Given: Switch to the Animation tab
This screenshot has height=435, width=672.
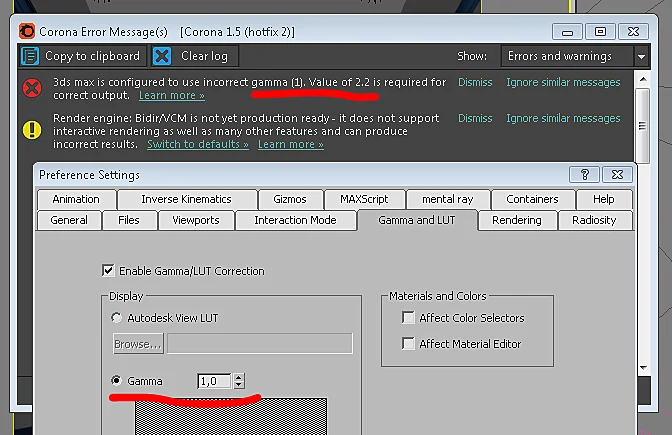Looking at the screenshot, I should tap(76, 199).
